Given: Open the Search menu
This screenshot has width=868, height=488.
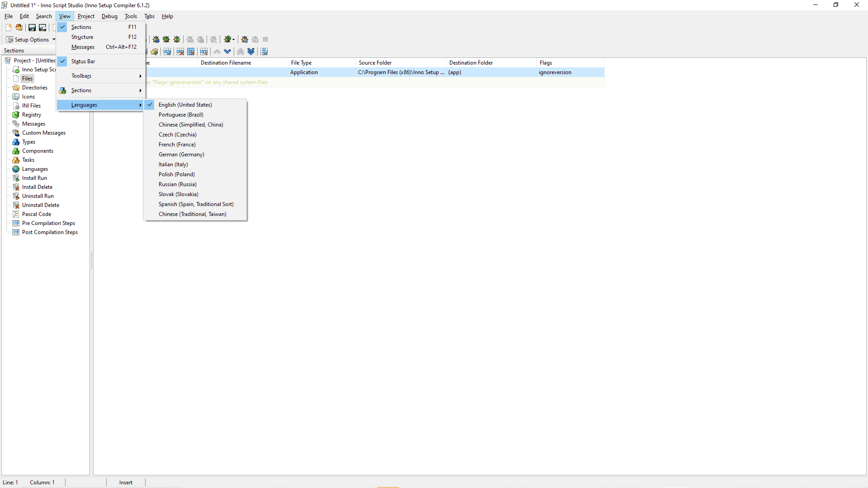Looking at the screenshot, I should (44, 16).
